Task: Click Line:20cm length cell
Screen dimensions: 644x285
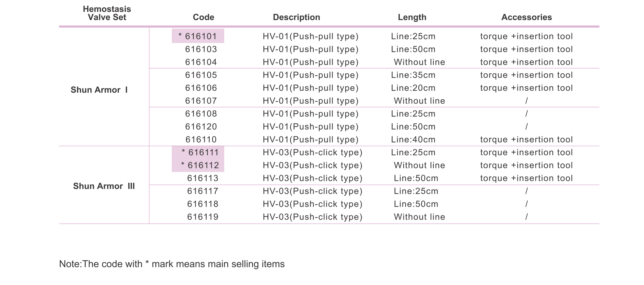Action: [413, 88]
